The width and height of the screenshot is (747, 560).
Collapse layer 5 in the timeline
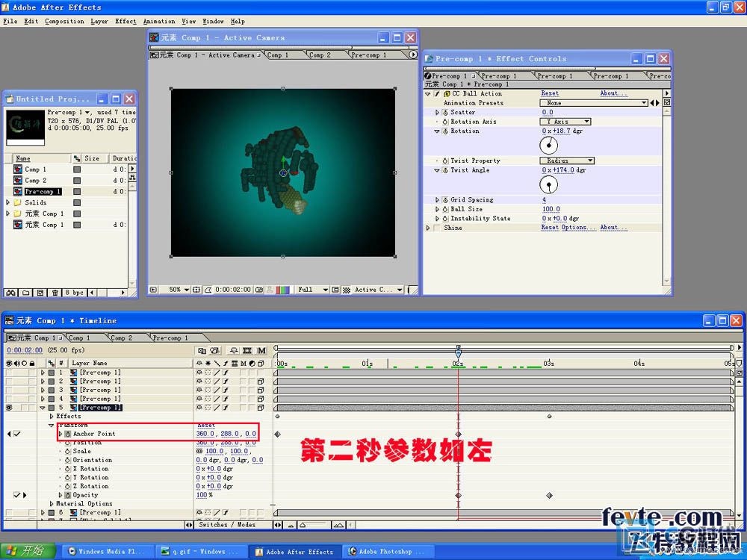(43, 408)
